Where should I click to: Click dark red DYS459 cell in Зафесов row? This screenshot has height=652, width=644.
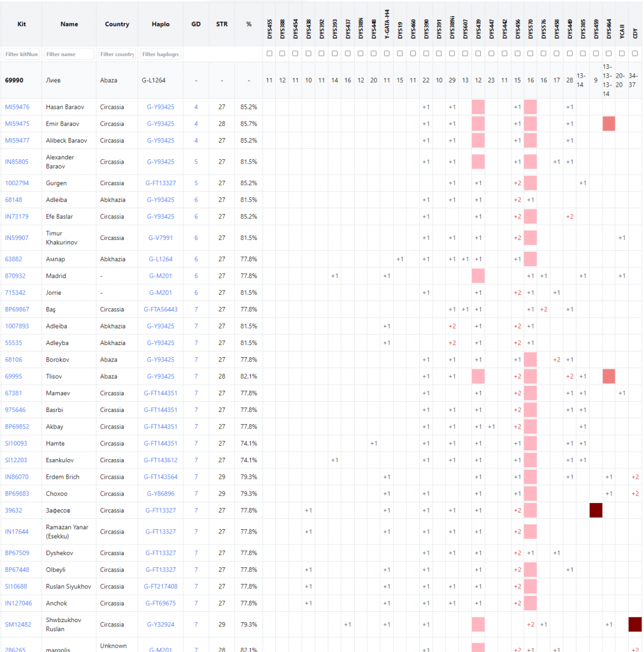tap(596, 510)
